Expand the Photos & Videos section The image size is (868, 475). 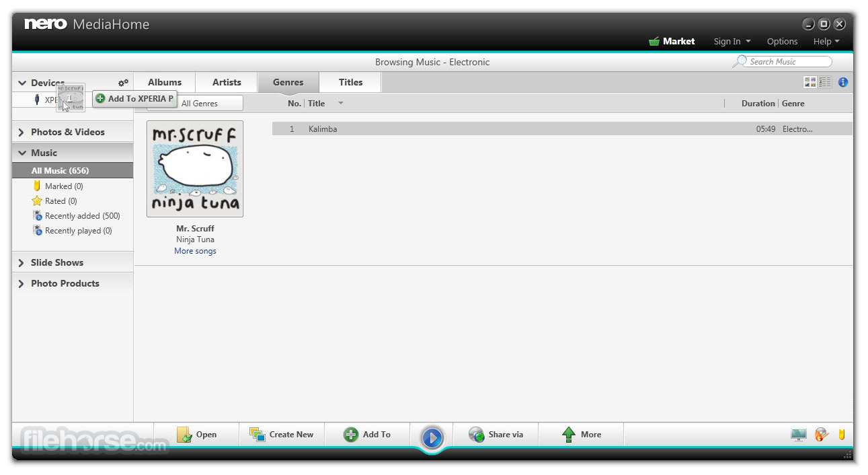coord(22,132)
